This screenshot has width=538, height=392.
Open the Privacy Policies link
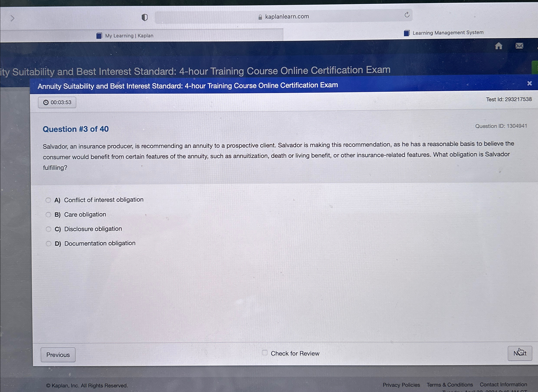(401, 385)
